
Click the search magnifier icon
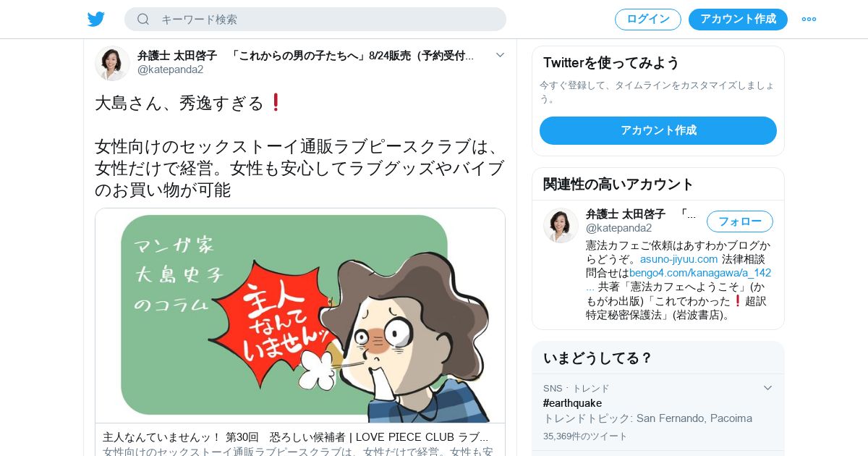tap(143, 19)
